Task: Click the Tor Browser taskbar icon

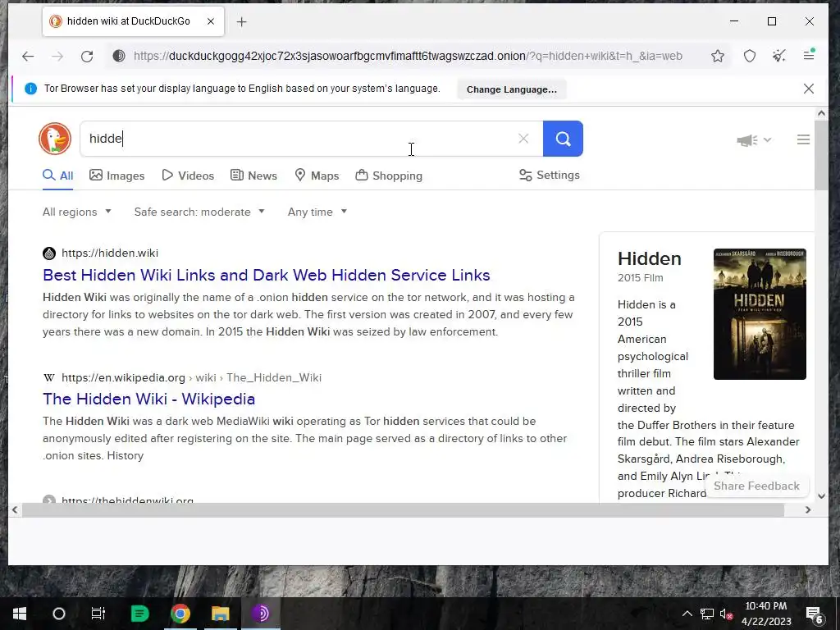Action: [x=260, y=614]
